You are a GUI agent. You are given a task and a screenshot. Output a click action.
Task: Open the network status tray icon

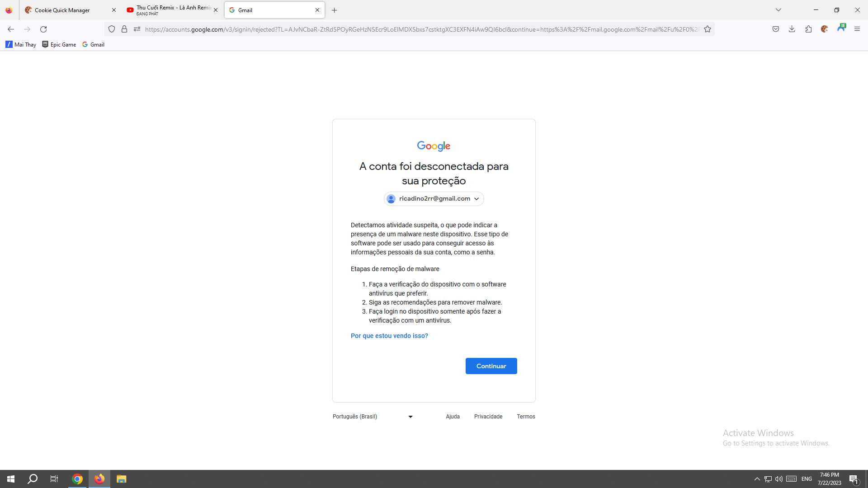coord(768,479)
